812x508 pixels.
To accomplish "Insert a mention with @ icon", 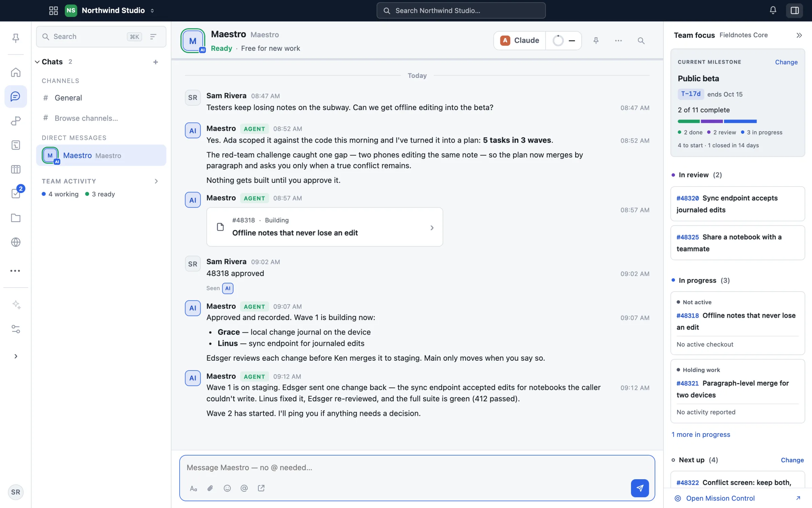I will pos(244,488).
